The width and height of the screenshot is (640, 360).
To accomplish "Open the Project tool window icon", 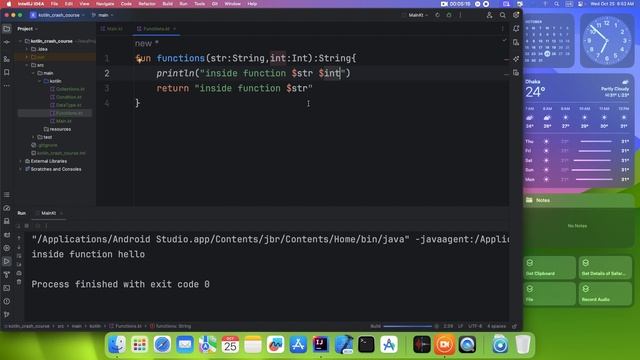I will [7, 29].
